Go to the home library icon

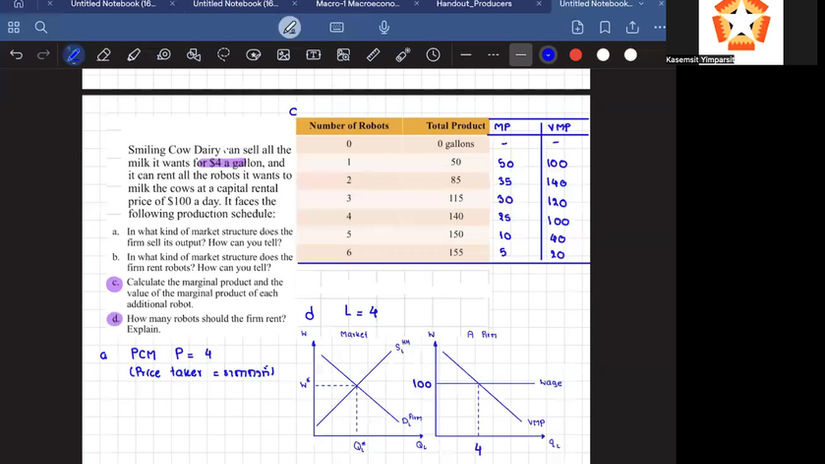[x=18, y=4]
